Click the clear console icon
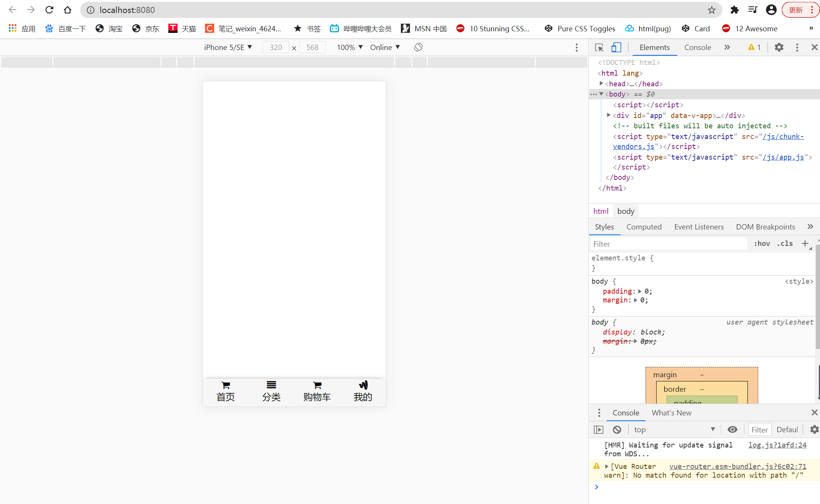 coord(617,430)
